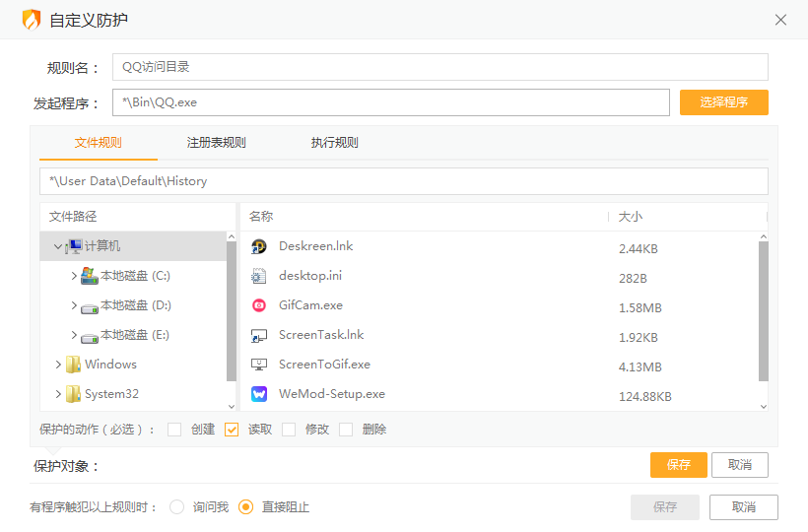Click the 1.92KB size value

point(639,337)
